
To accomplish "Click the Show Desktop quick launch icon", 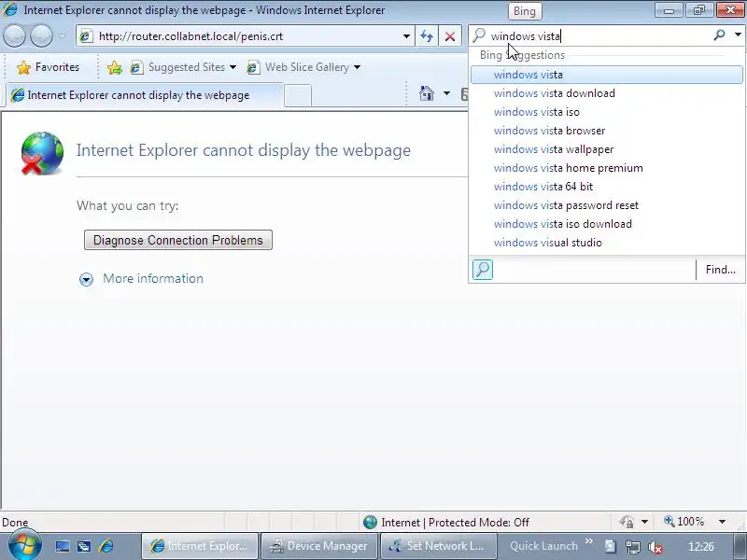I will 63,546.
